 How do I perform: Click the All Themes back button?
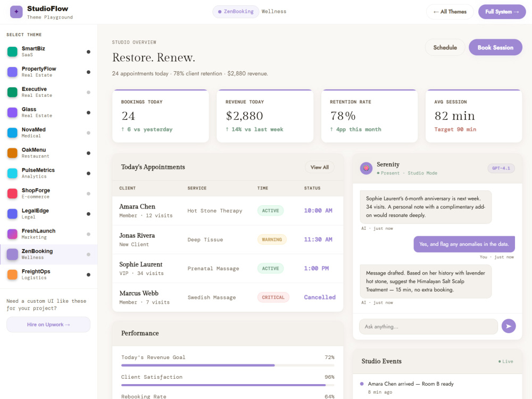450,12
